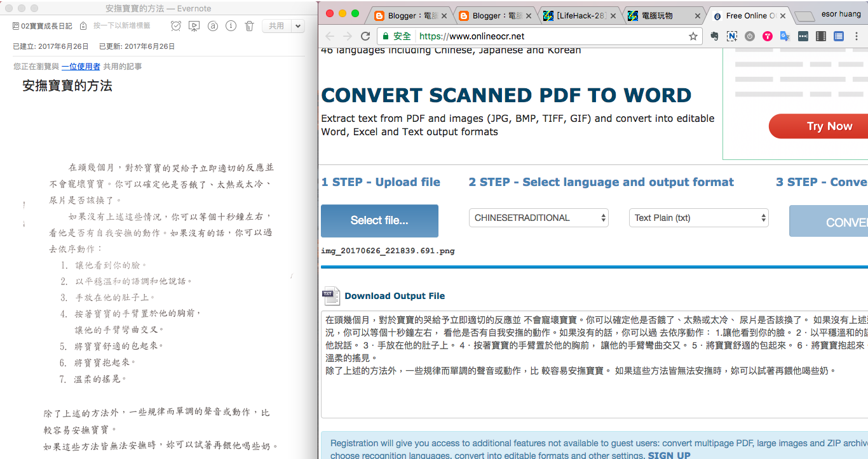Open the 02寶寶成長日記 notebook selector in Evernote

(x=42, y=26)
